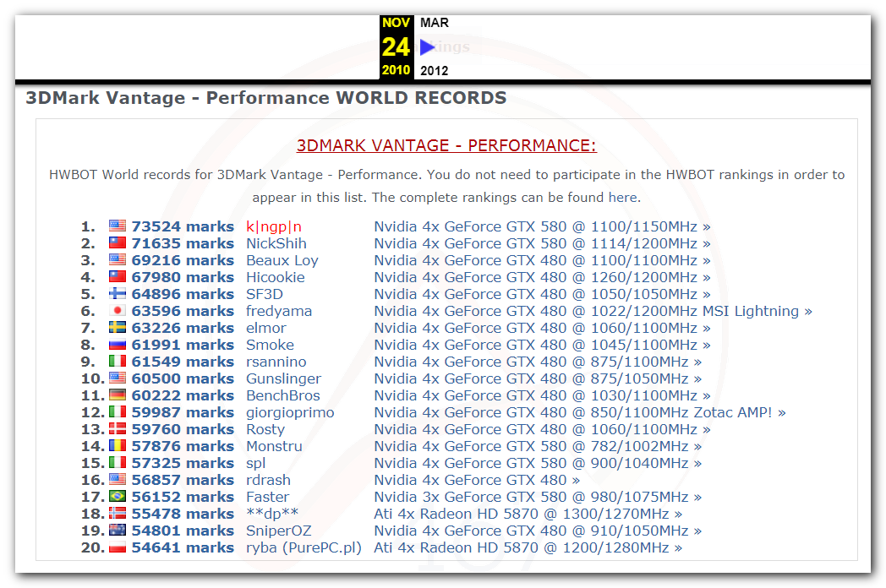886x588 pixels.
Task: Open BenchBros' profile link
Action: click(282, 395)
